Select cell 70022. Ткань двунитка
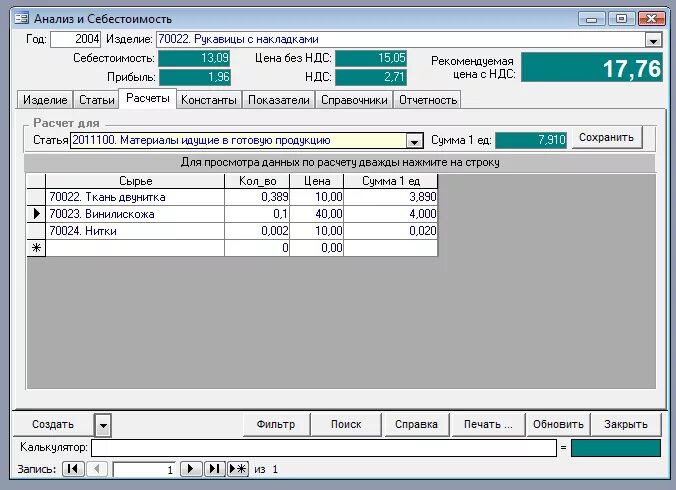676x490 pixels. point(135,197)
